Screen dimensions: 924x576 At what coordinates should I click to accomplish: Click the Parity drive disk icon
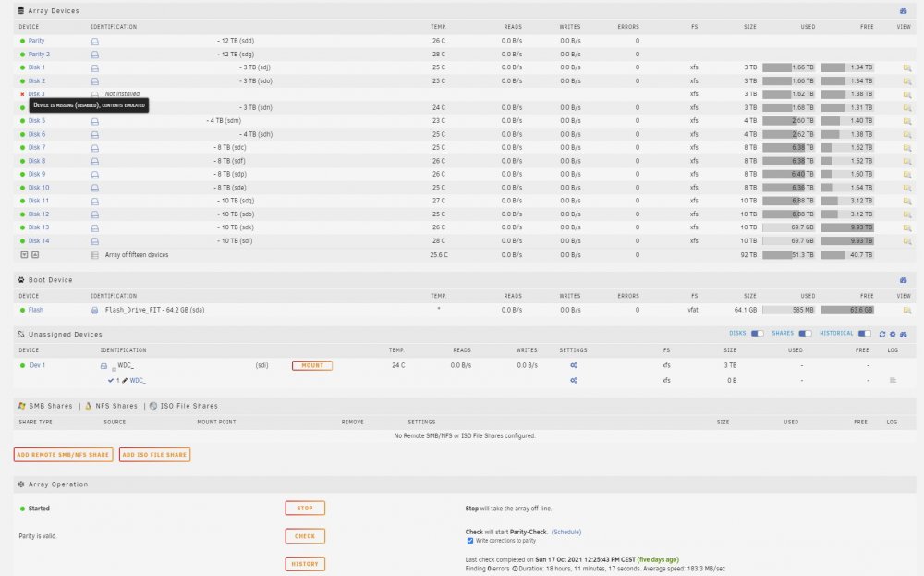click(x=94, y=42)
